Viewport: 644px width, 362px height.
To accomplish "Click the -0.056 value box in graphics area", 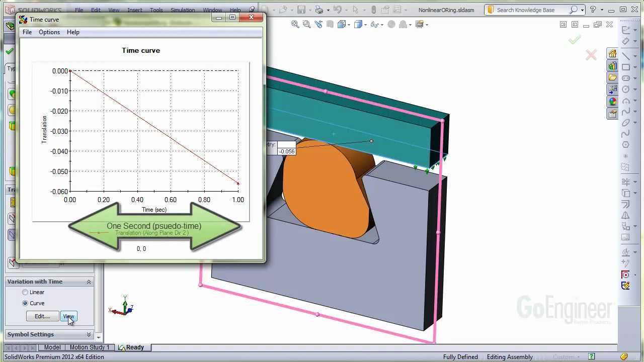I will (286, 151).
